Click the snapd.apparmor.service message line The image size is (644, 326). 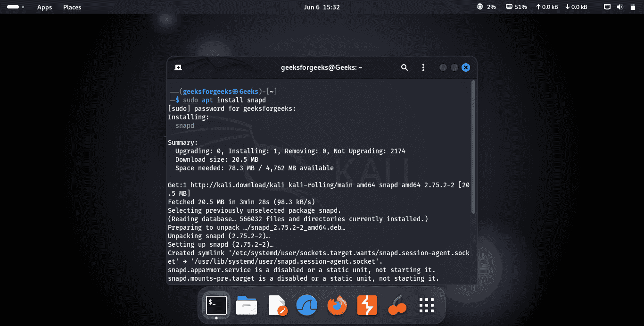(302, 270)
